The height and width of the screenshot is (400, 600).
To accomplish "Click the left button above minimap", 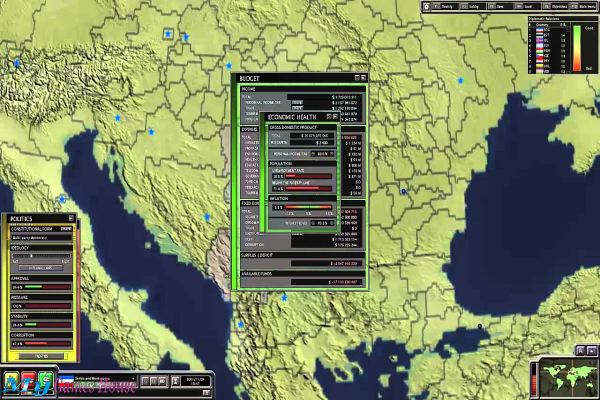I will (x=581, y=350).
